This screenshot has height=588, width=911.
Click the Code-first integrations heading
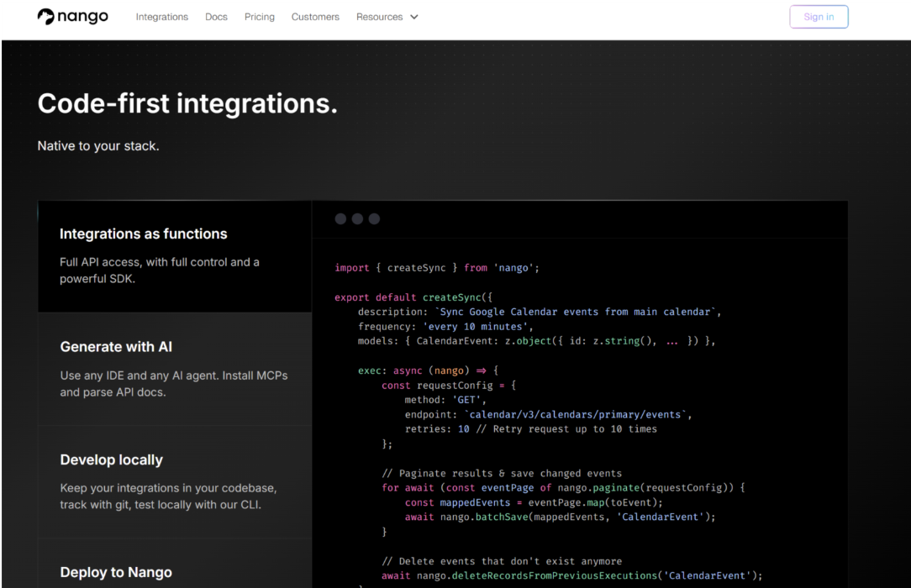point(187,104)
